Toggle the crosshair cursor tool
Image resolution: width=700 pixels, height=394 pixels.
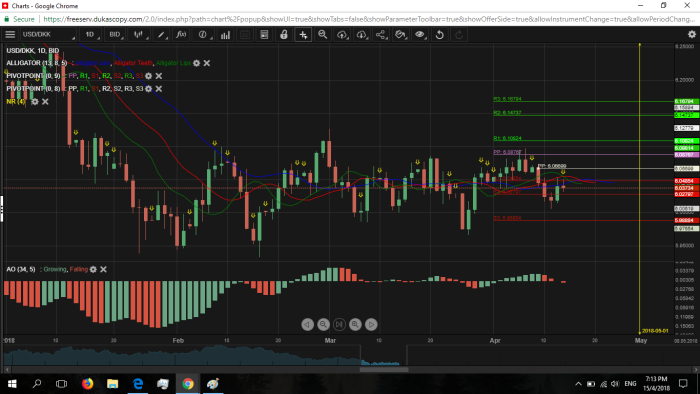coord(303,34)
